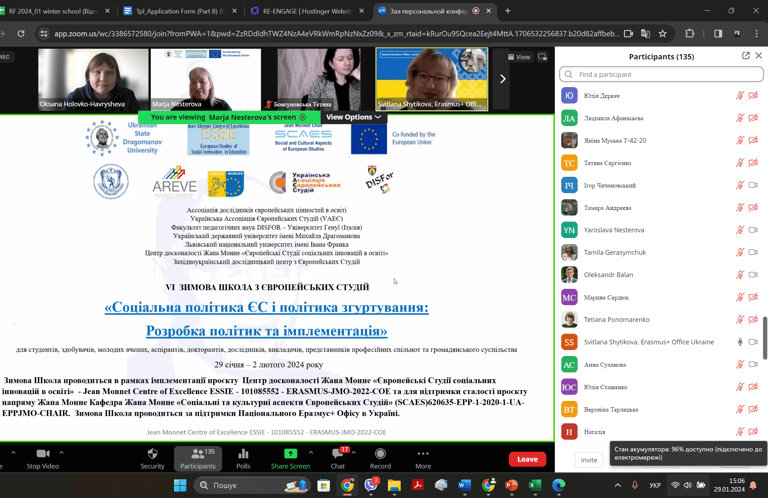The height and width of the screenshot is (498, 768).
Task: Toggle mute icon for Tamila Gerasymchuk
Action: [740, 252]
